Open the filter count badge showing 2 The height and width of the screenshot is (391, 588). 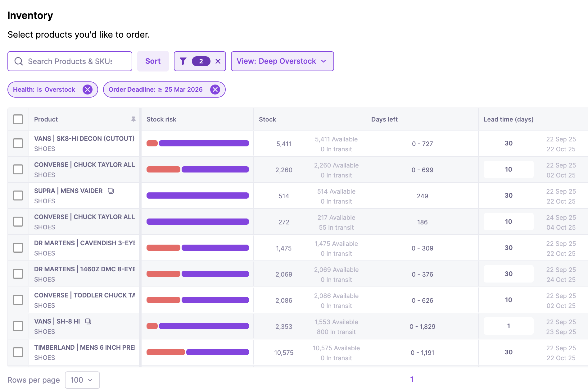[201, 61]
